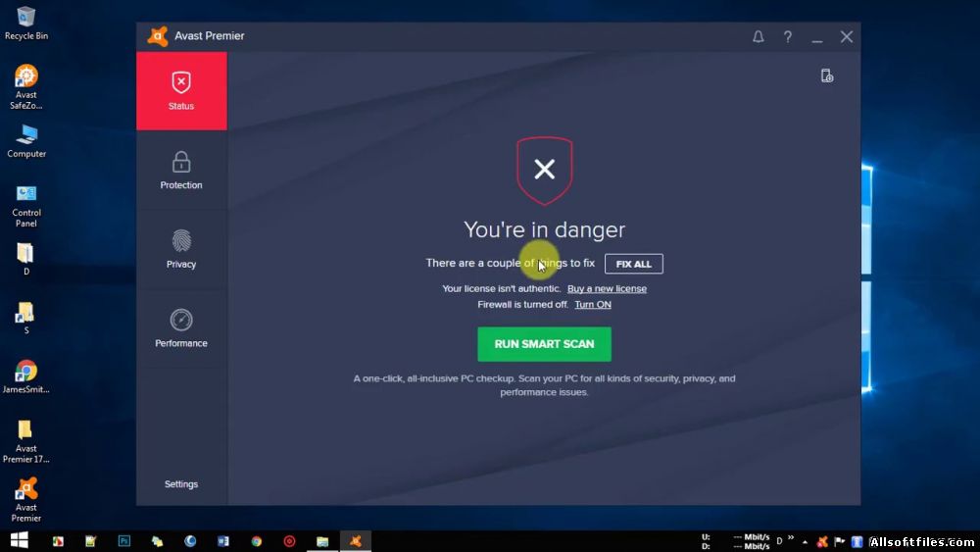Click the FIX ALL button

click(633, 264)
